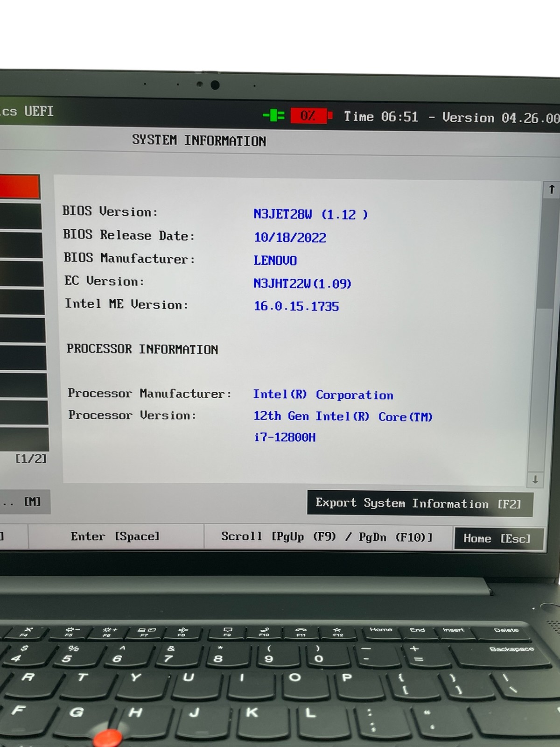Image resolution: width=560 pixels, height=747 pixels.
Task: Click the PROCESSOR INFORMATION heading
Action: coord(142,349)
